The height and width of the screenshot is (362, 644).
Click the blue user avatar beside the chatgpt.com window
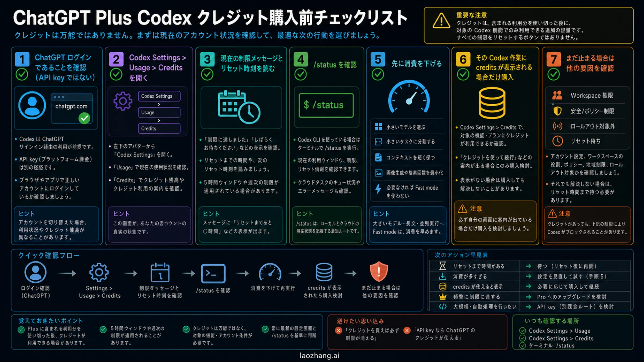(x=32, y=105)
